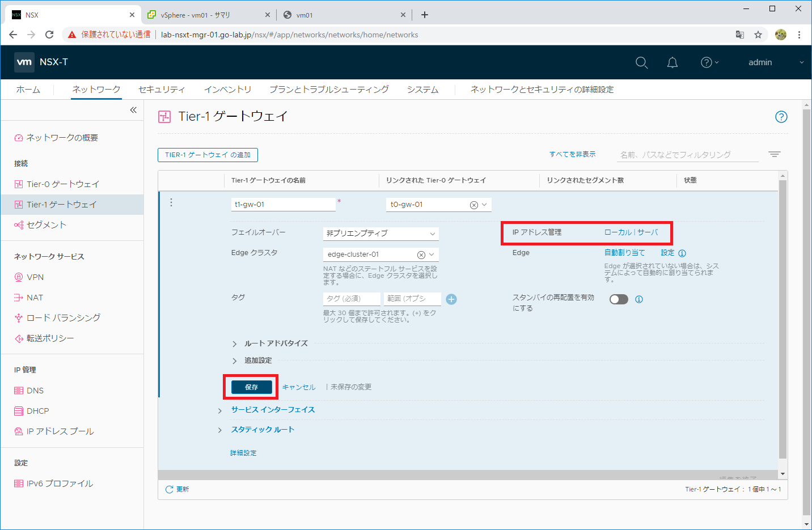The height and width of the screenshot is (530, 812).
Task: Click the plus icon to add tag
Action: pyautogui.click(x=451, y=299)
